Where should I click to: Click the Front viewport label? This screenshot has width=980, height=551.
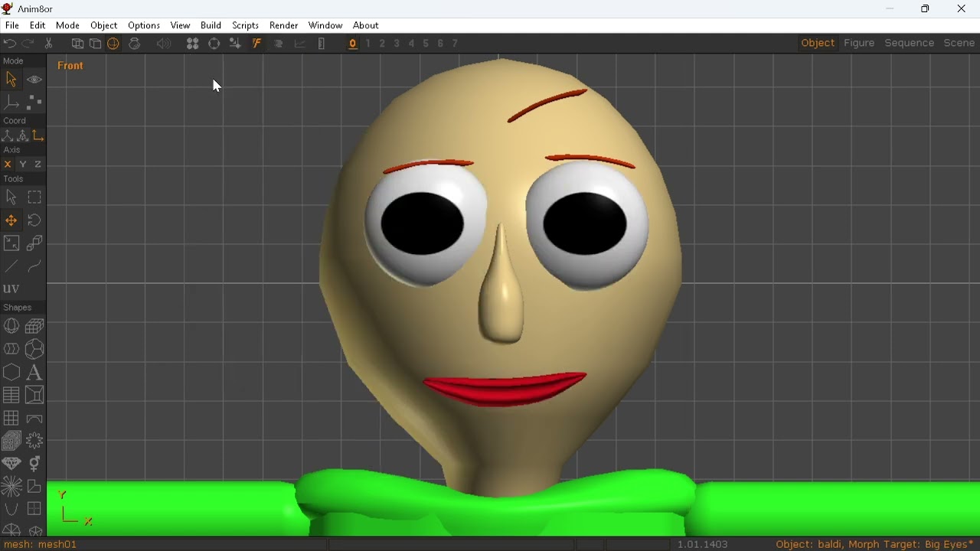click(70, 66)
